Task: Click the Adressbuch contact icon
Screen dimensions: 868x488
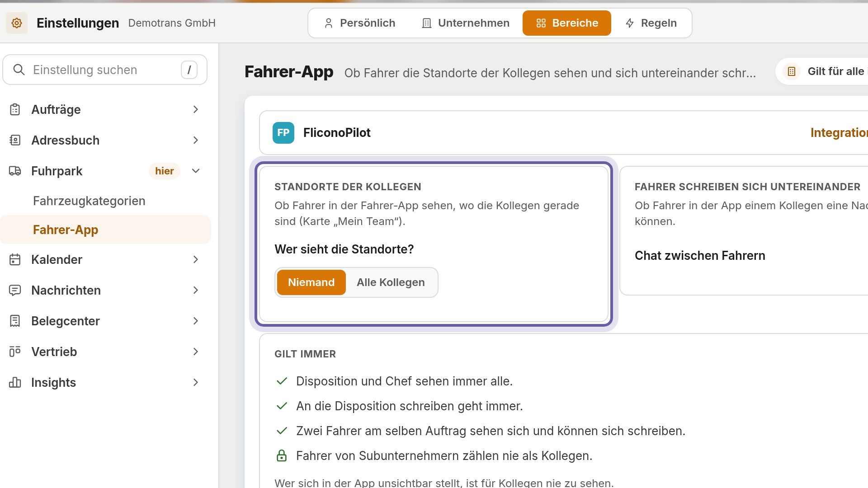Action: click(15, 140)
